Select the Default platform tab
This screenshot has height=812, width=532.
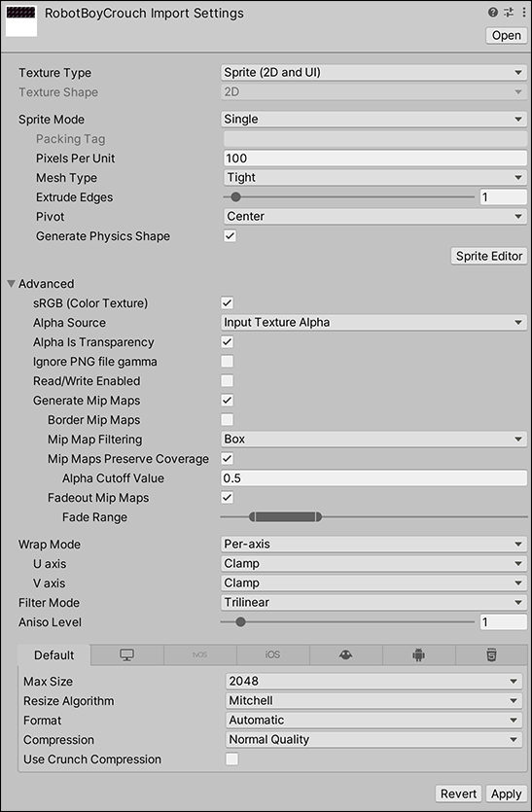(53, 655)
